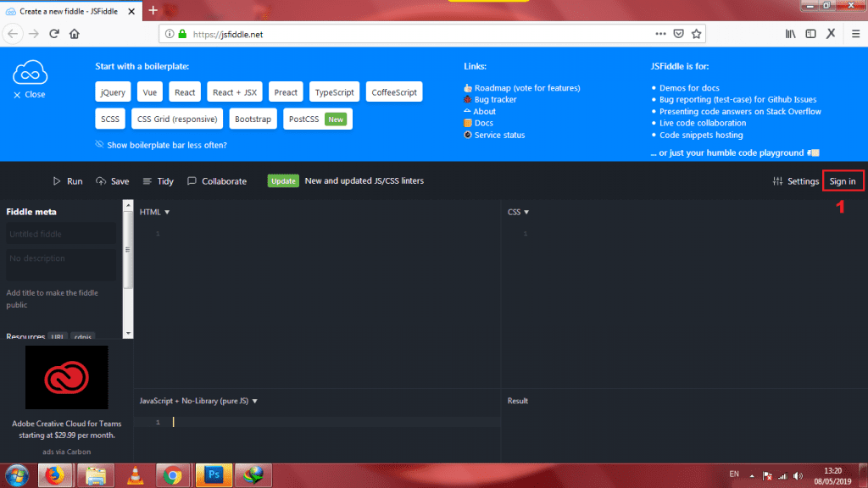Expand HTML panel dropdown

[154, 212]
